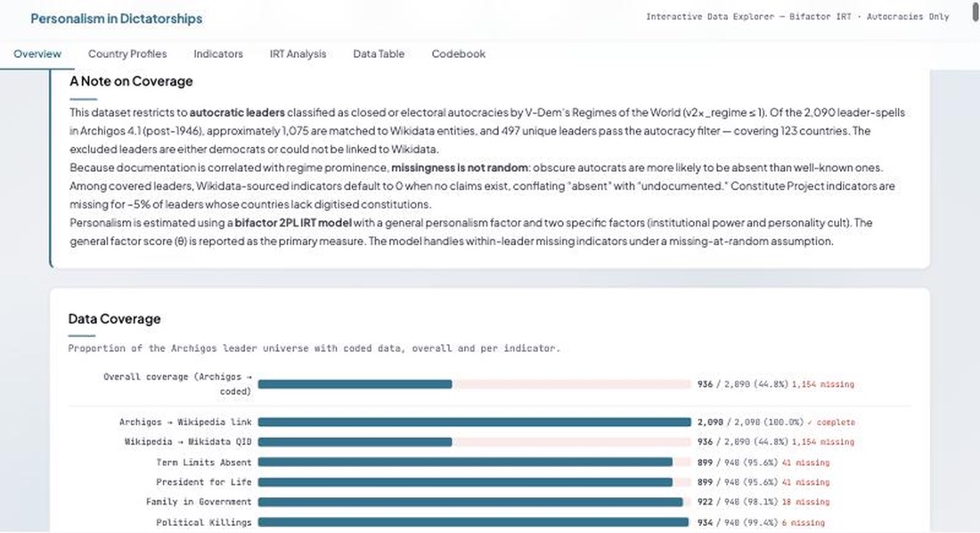The image size is (980, 533).
Task: Click the Term Limits Absent coverage bar
Action: coord(474,463)
